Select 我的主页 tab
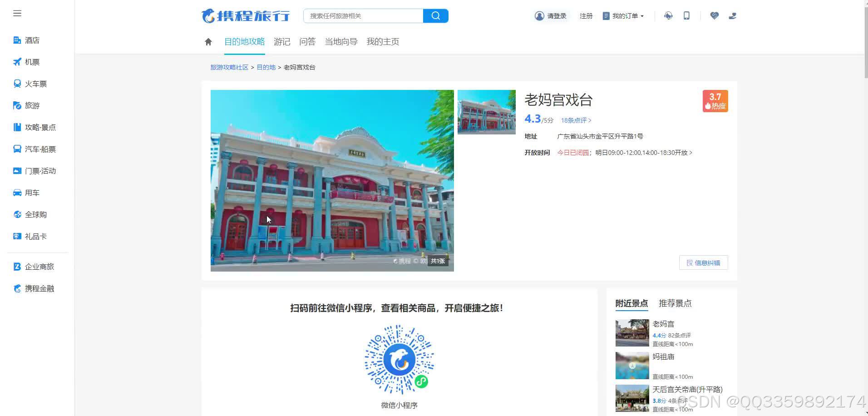This screenshot has width=868, height=416. [383, 42]
